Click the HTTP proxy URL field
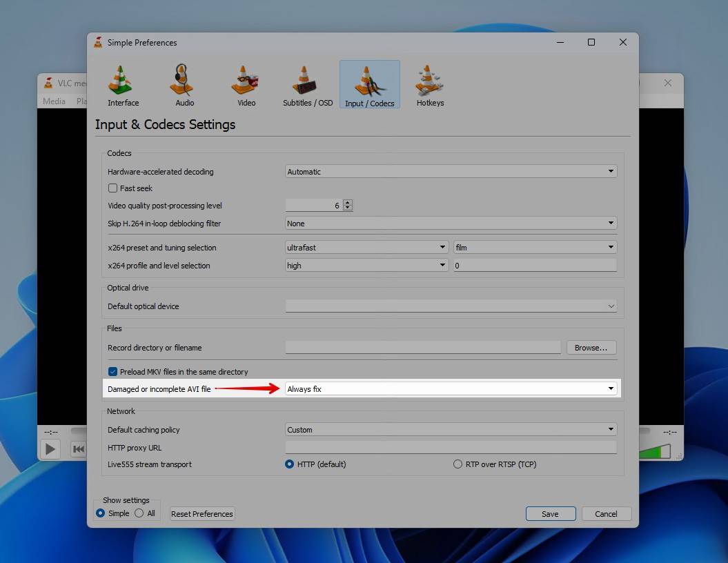The height and width of the screenshot is (563, 728). [x=451, y=447]
